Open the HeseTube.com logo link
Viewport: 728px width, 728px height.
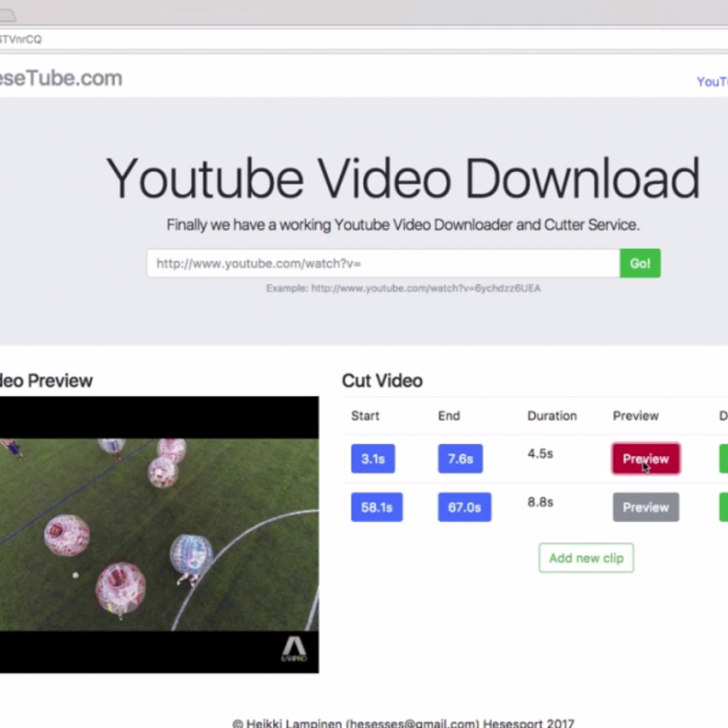61,78
